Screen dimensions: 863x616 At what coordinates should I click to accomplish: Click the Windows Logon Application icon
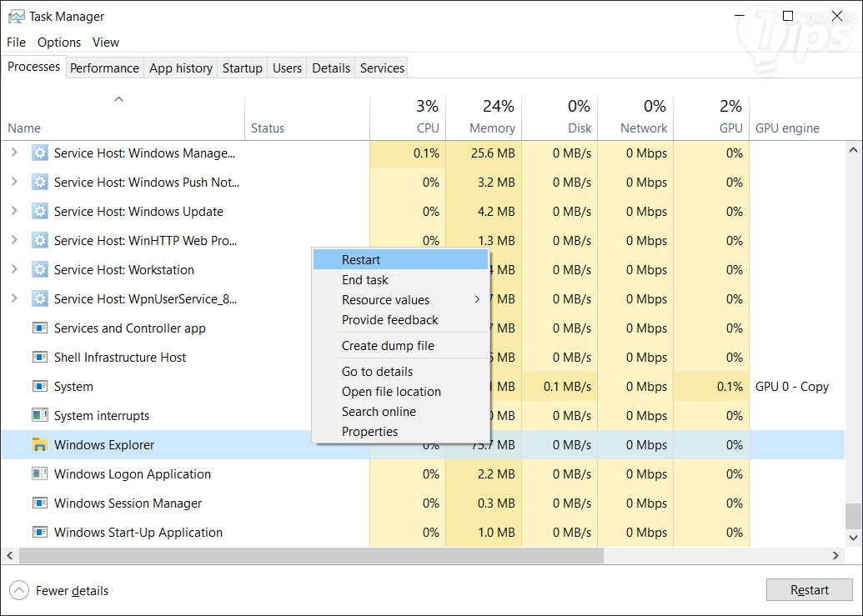[x=39, y=474]
